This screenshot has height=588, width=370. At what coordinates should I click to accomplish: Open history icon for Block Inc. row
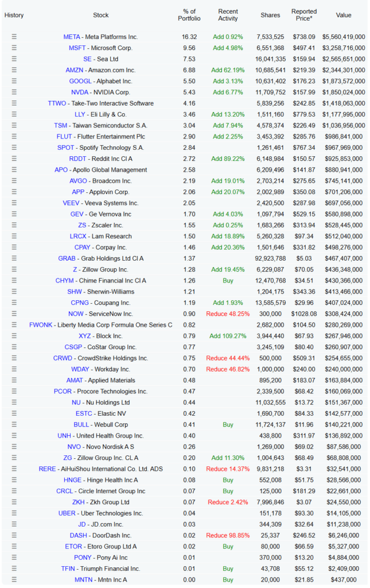(x=14, y=336)
